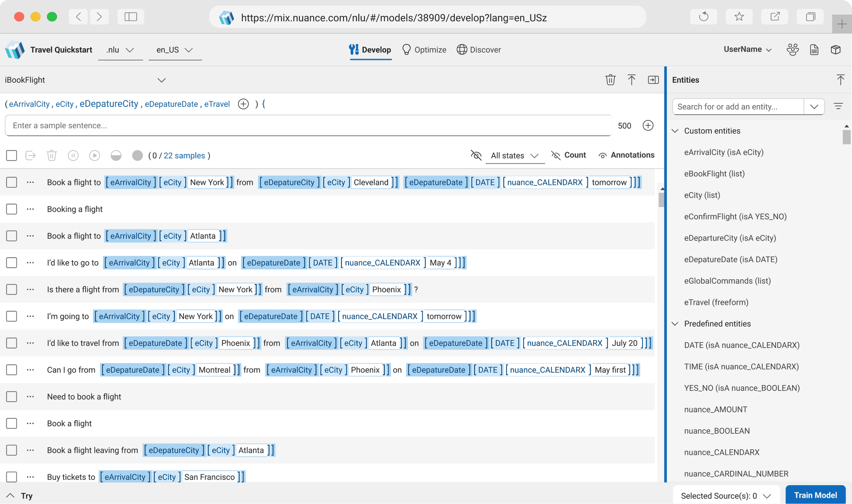
Task: Collapse the Custom entities section
Action: [x=675, y=131]
